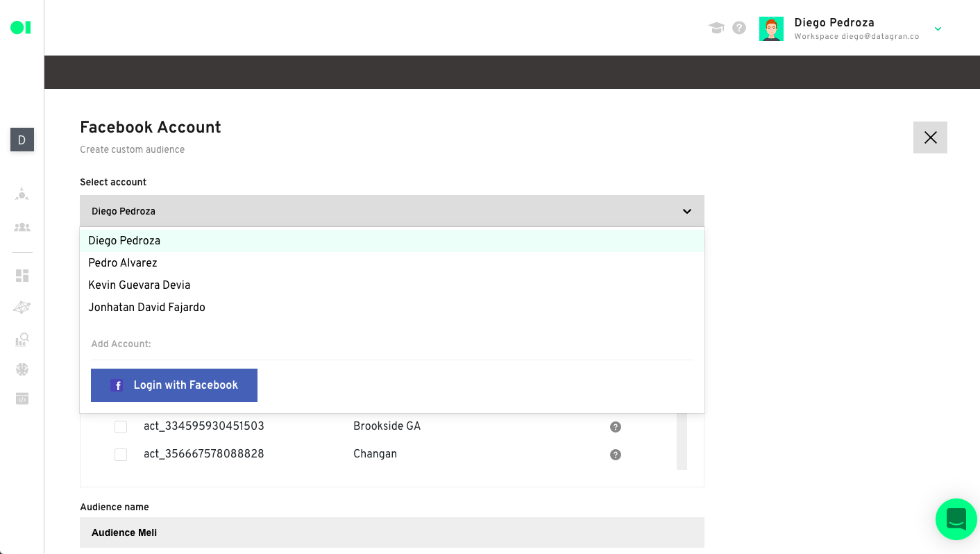The image size is (980, 554).
Task: Open the network graph icon in sidebar
Action: (x=22, y=307)
